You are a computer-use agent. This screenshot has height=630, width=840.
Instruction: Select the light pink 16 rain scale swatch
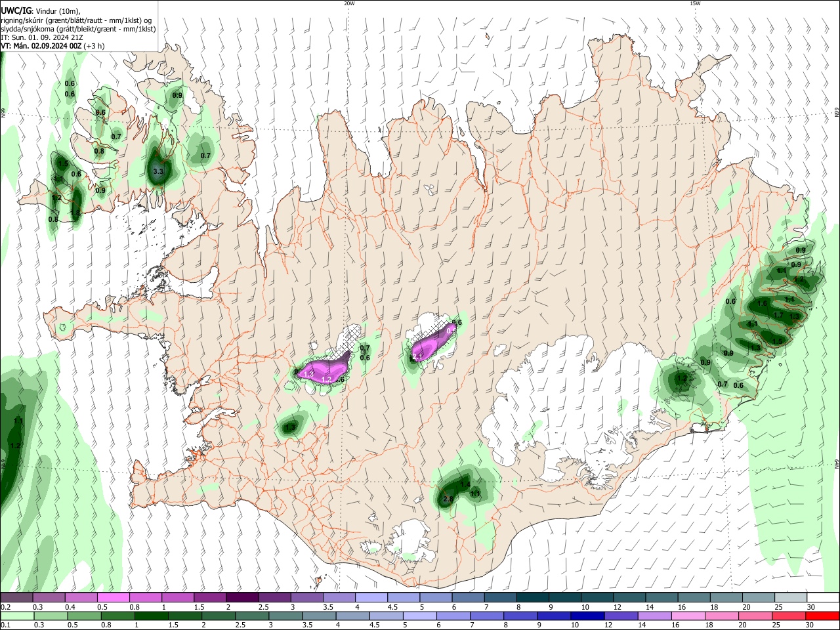[688, 616]
